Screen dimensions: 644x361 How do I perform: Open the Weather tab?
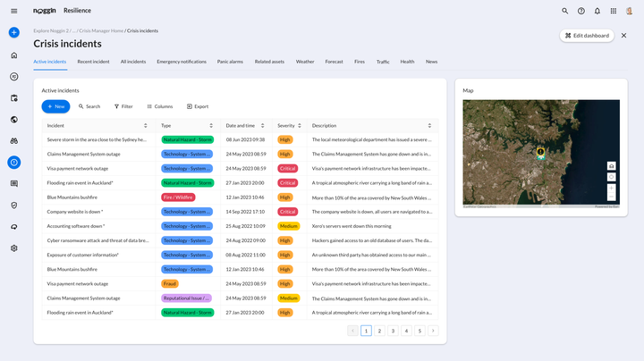pyautogui.click(x=305, y=62)
